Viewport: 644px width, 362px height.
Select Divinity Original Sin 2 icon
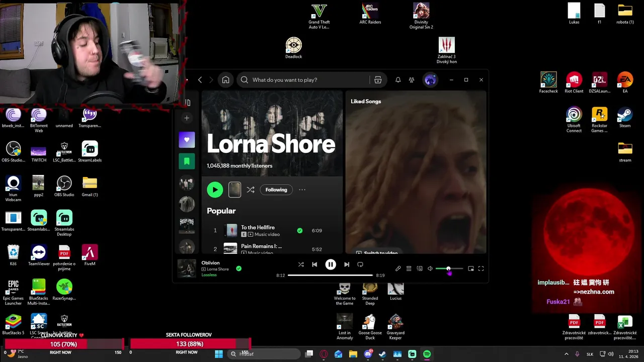pyautogui.click(x=421, y=16)
